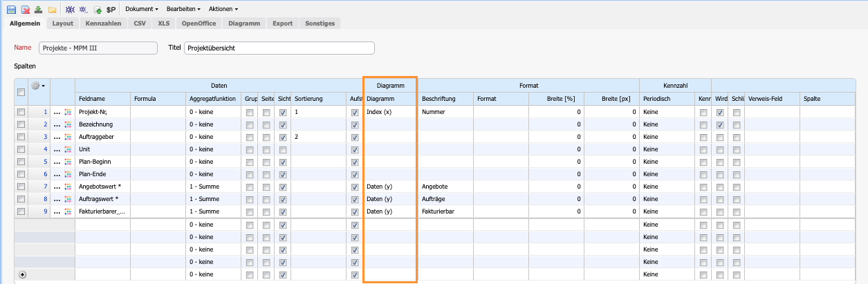Open the yellow folder icon in toolbar
Screen dimensions: 868x284
click(52, 10)
